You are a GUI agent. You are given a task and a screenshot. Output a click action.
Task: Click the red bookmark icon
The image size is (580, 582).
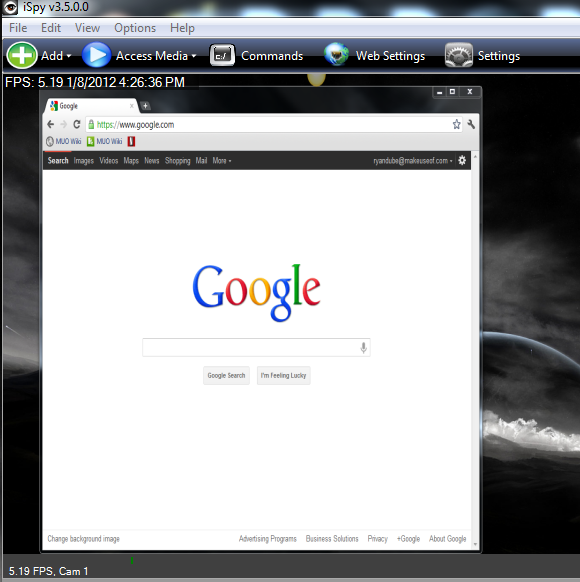(x=131, y=141)
